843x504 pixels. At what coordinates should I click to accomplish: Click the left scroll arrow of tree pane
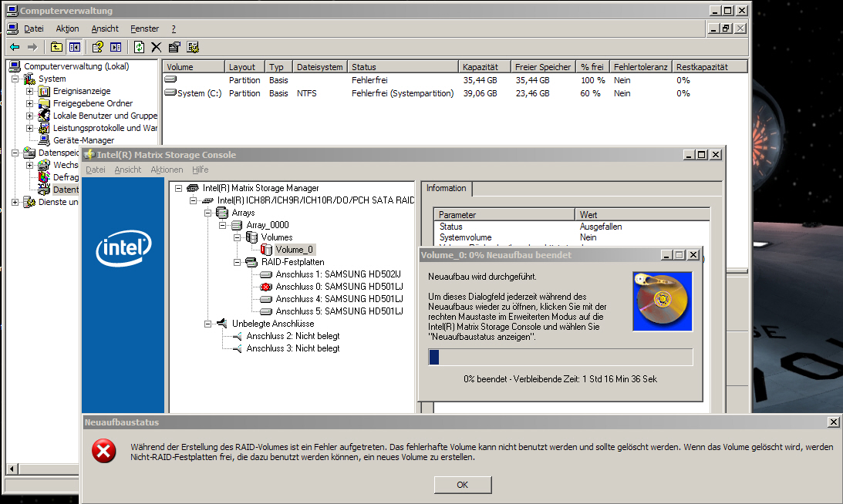coord(12,469)
